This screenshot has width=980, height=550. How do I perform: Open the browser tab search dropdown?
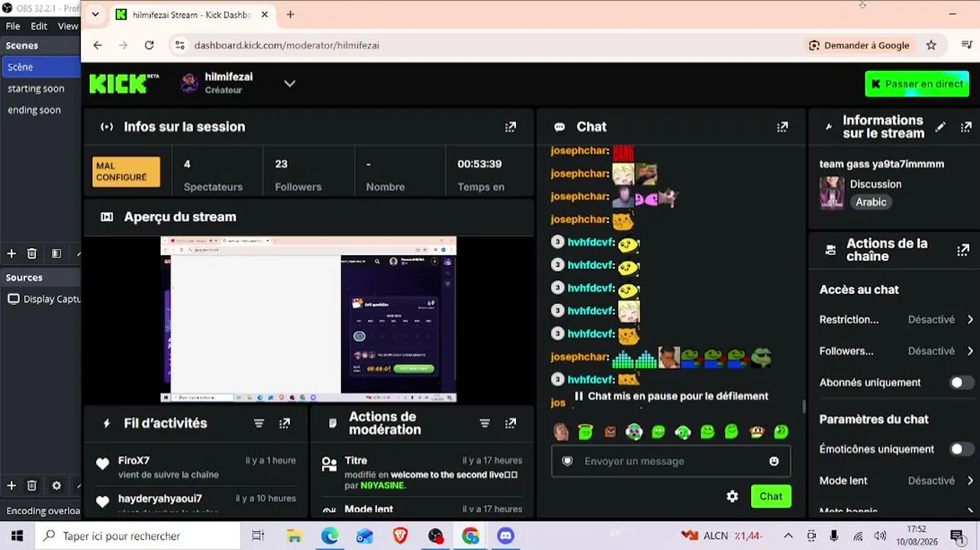click(95, 15)
